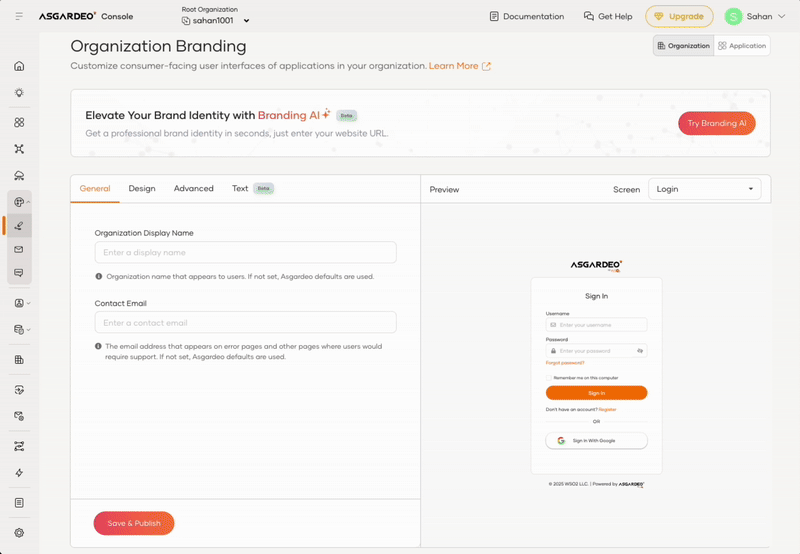Viewport: 800px width, 554px height.
Task: Open Applications grid icon in sidebar
Action: (x=19, y=122)
